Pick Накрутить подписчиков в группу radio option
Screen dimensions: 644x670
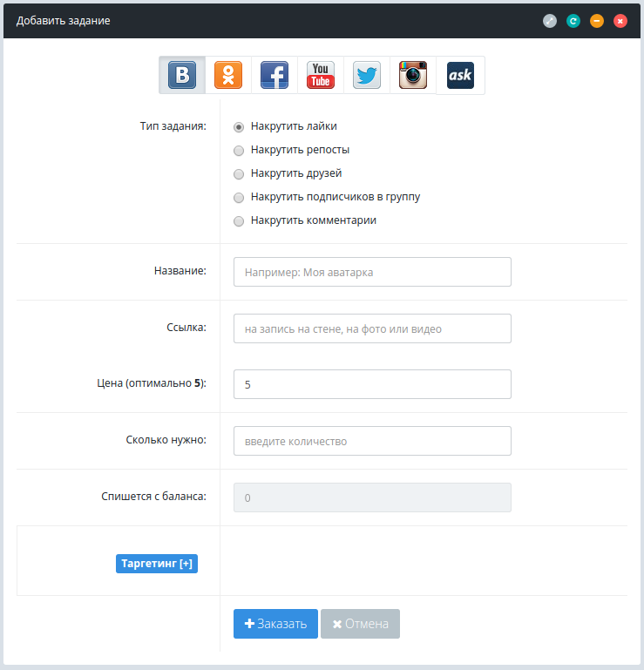click(x=239, y=198)
